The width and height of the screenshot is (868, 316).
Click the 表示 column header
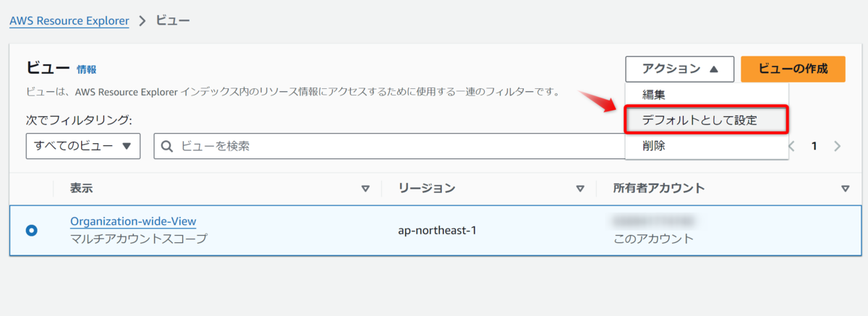(82, 189)
